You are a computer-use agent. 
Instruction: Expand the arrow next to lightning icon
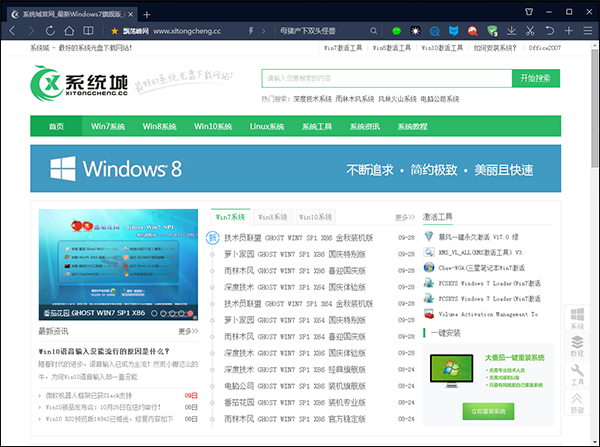click(263, 31)
